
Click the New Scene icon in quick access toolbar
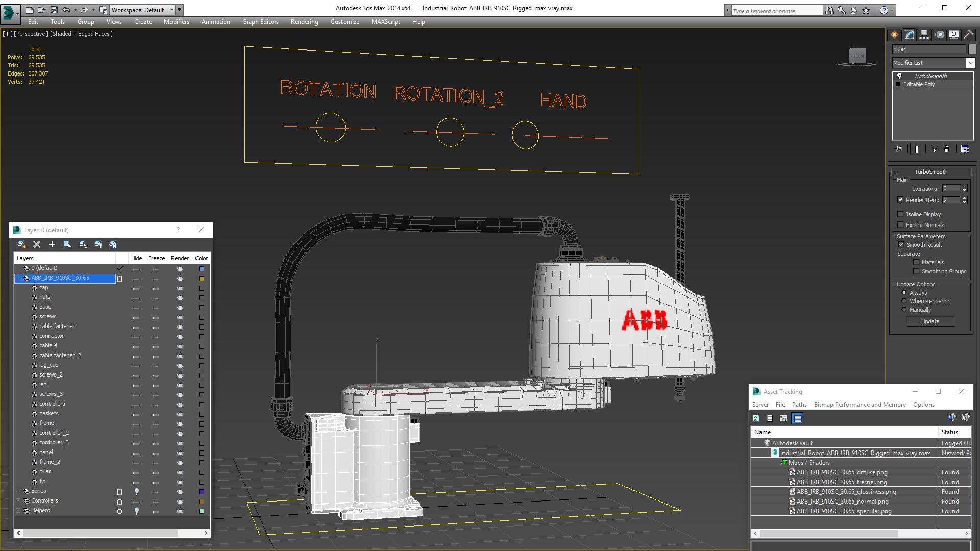pos(30,10)
